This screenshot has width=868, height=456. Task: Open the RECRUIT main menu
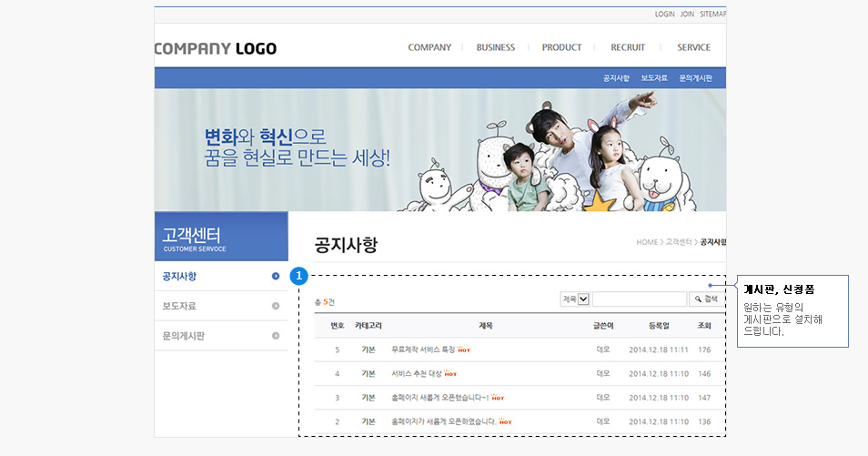pos(628,47)
